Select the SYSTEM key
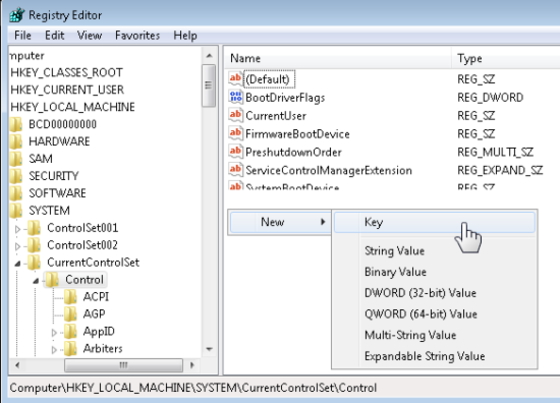The width and height of the screenshot is (560, 403). tap(49, 210)
